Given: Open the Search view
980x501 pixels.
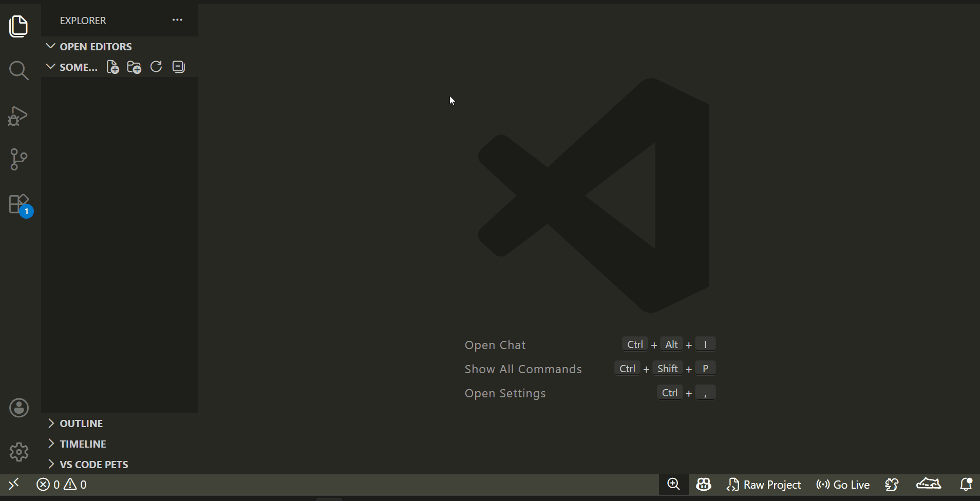Looking at the screenshot, I should point(18,70).
